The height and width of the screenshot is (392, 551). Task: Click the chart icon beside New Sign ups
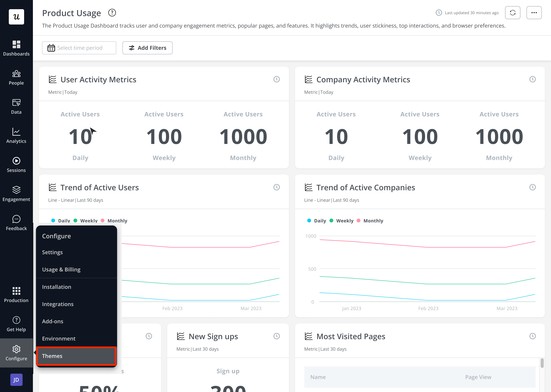(181, 336)
